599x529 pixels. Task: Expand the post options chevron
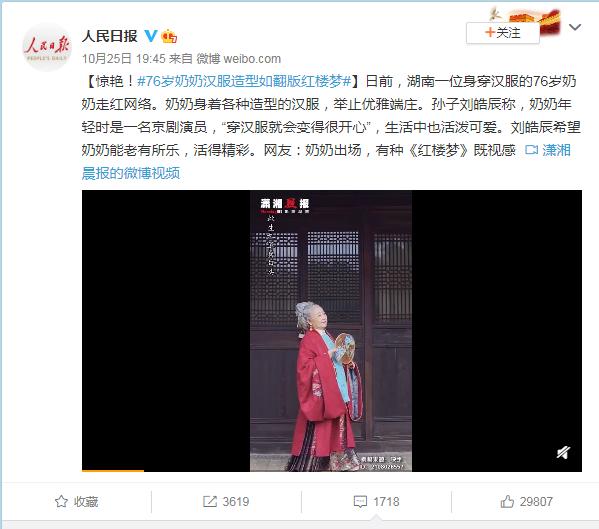(x=575, y=27)
